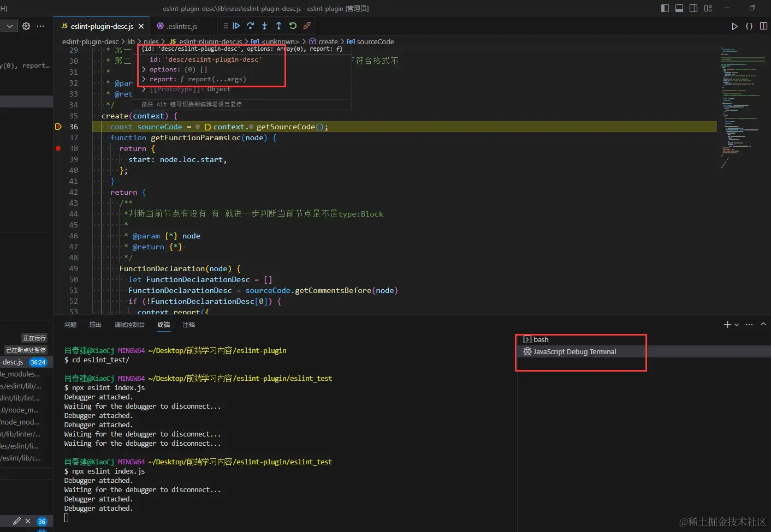Click the inline breakpoint dot before getSourceCode
The width and height of the screenshot is (771, 532).
251,127
